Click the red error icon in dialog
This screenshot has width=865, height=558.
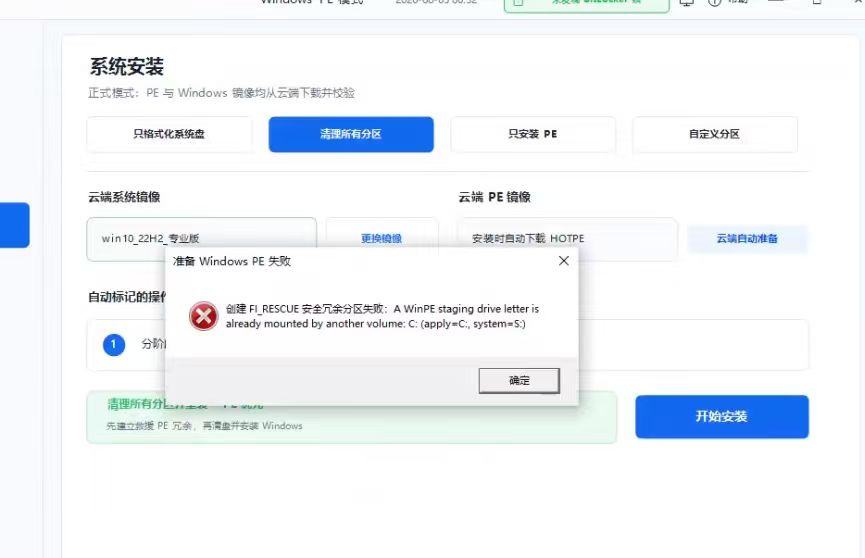[204, 316]
